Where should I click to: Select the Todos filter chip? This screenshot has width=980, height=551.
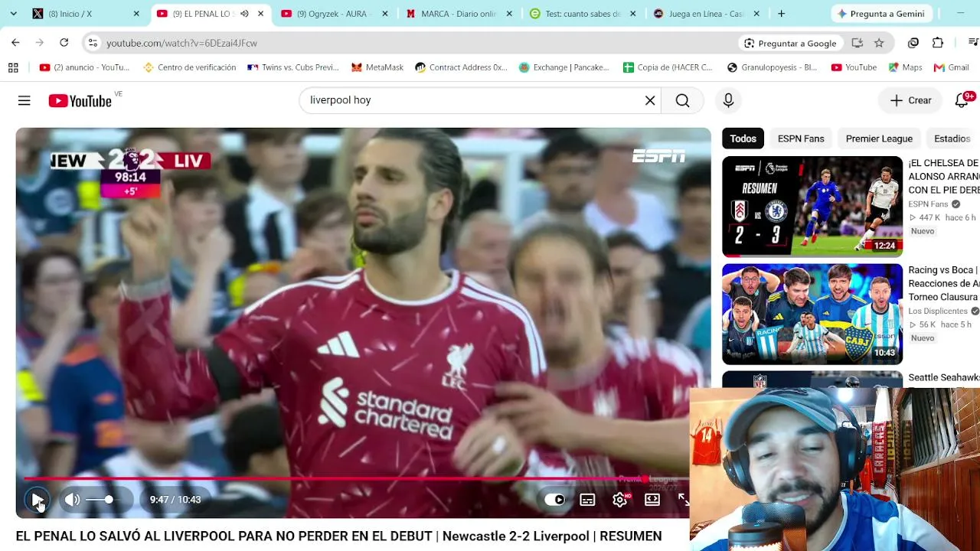coord(743,139)
